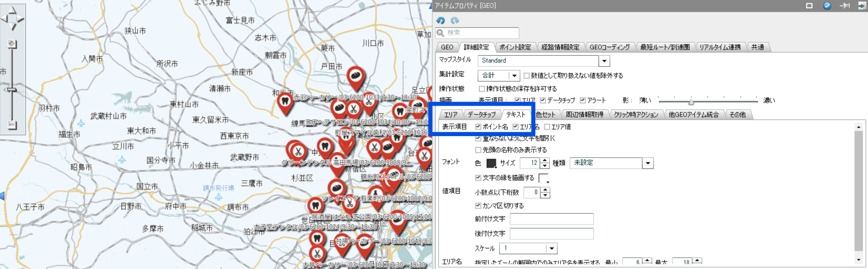Open the マップスタイル Standard dropdown
Image resolution: width=868 pixels, height=269 pixels.
click(604, 61)
